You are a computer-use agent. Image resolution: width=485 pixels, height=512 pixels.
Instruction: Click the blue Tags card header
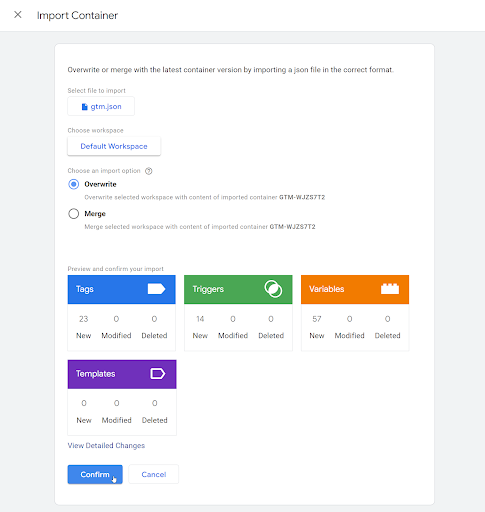coord(122,289)
